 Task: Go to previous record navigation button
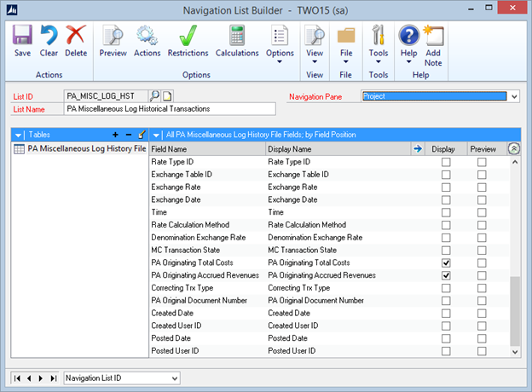[29, 378]
